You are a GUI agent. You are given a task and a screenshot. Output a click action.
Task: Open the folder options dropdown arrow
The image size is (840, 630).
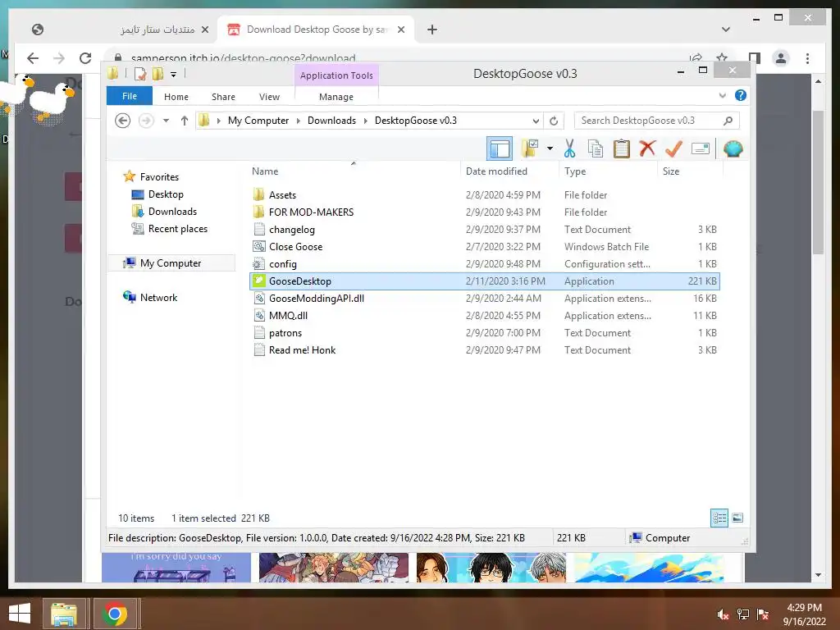tap(550, 148)
